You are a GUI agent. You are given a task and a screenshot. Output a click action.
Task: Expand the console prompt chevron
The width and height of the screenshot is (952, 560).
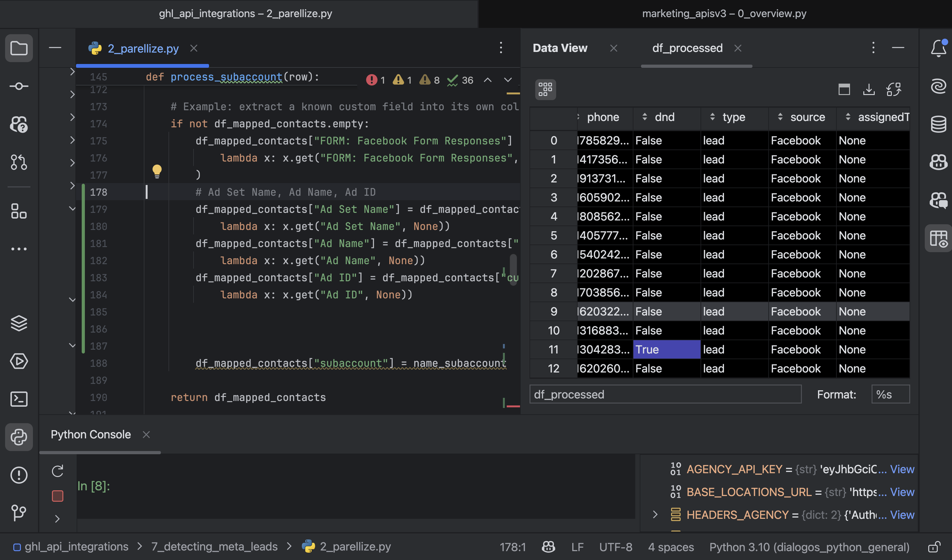[57, 519]
